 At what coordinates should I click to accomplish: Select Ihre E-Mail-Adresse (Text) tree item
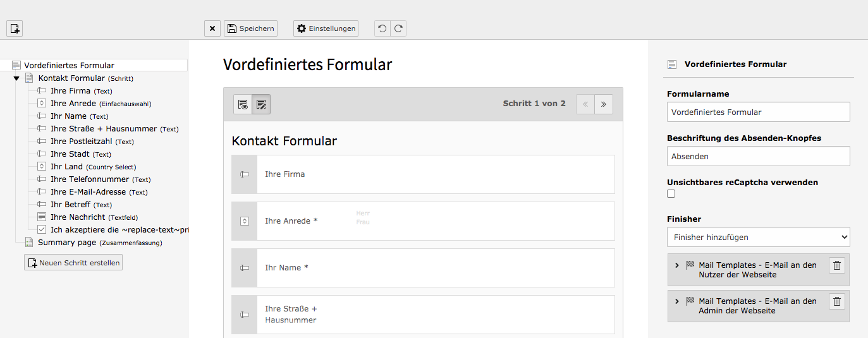99,192
